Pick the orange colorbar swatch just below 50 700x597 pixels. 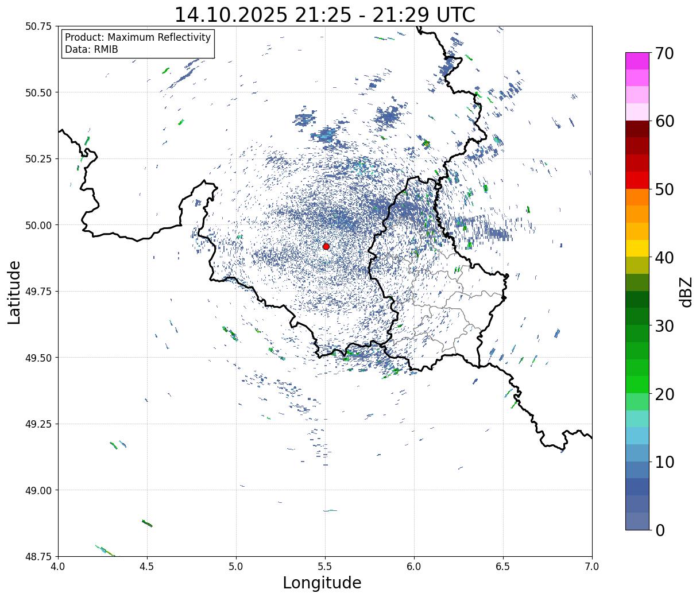click(637, 197)
